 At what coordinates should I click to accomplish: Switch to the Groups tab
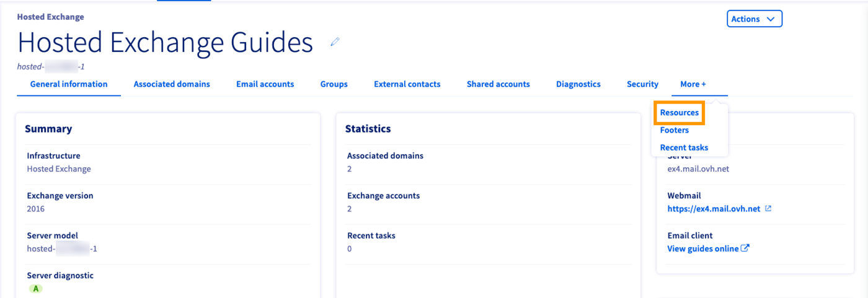point(334,84)
